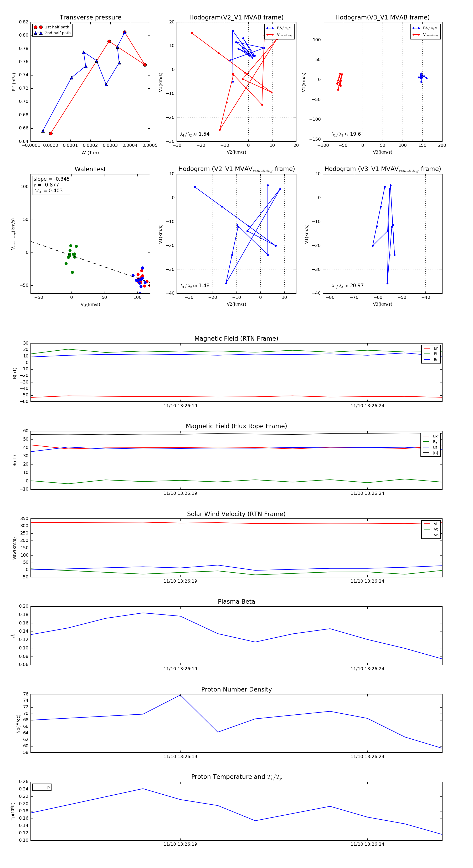Click the 'Vr' legend entry
This screenshot has height=868, width=473.
(x=431, y=524)
